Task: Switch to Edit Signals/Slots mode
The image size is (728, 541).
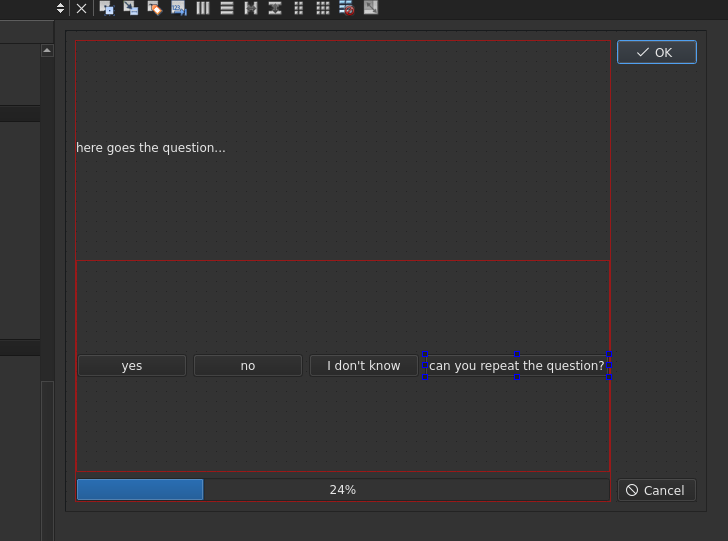Action: point(131,8)
